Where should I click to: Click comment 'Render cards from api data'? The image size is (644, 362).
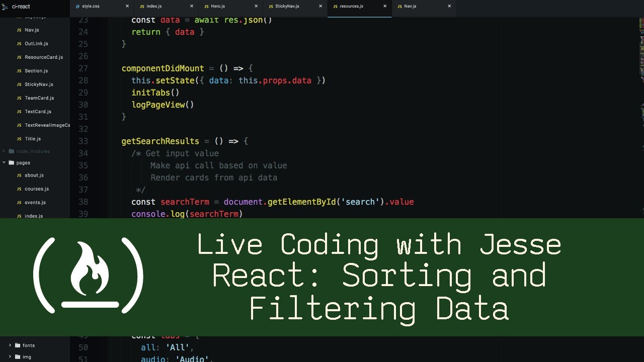pos(213,177)
